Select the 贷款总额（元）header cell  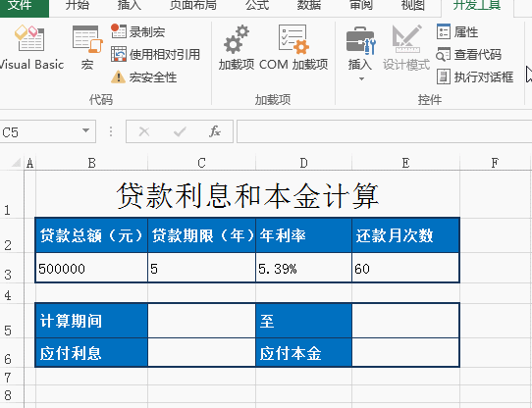[91, 235]
